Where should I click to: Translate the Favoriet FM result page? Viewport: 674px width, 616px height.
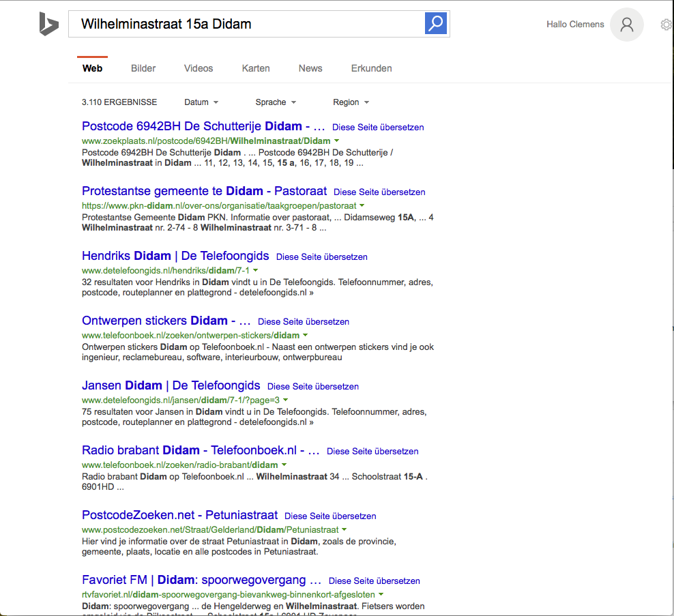click(374, 581)
